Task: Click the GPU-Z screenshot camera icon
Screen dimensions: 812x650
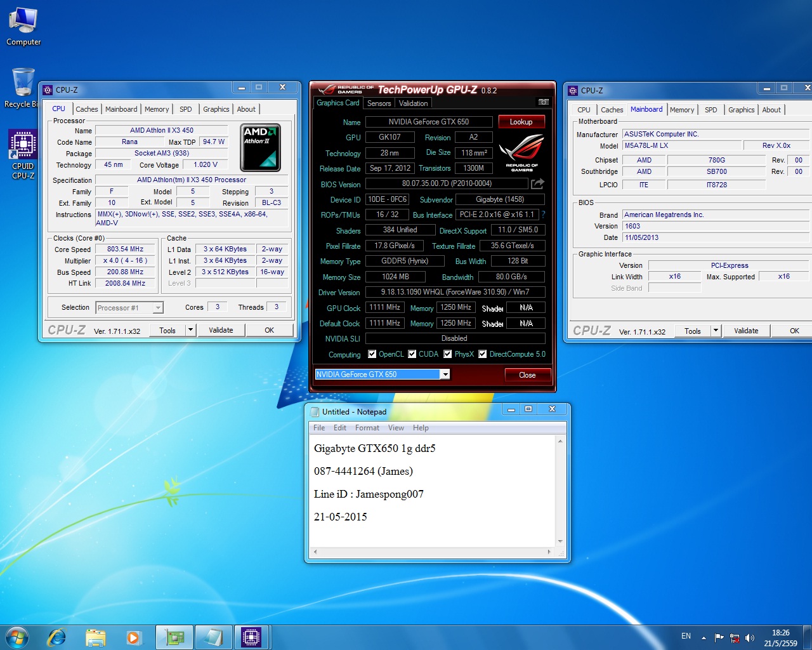Action: coord(543,102)
